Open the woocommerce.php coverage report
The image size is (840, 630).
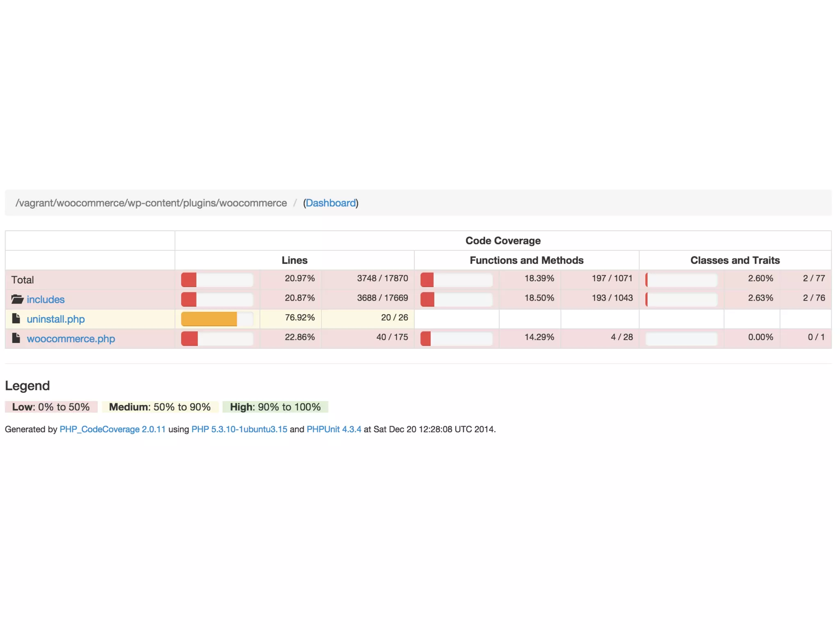(x=71, y=339)
